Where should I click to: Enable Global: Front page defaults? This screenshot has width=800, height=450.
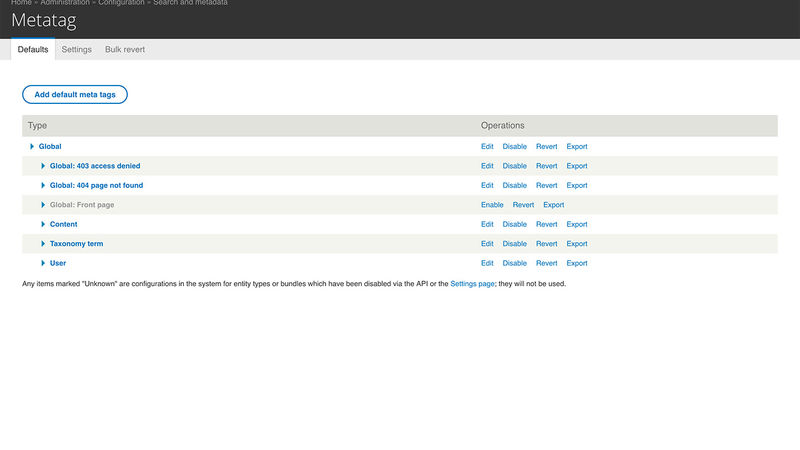click(492, 205)
